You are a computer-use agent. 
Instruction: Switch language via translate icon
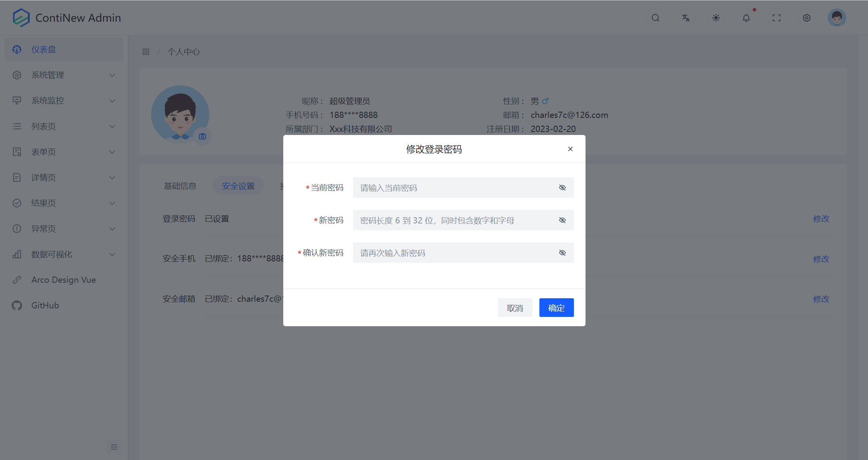(x=685, y=18)
